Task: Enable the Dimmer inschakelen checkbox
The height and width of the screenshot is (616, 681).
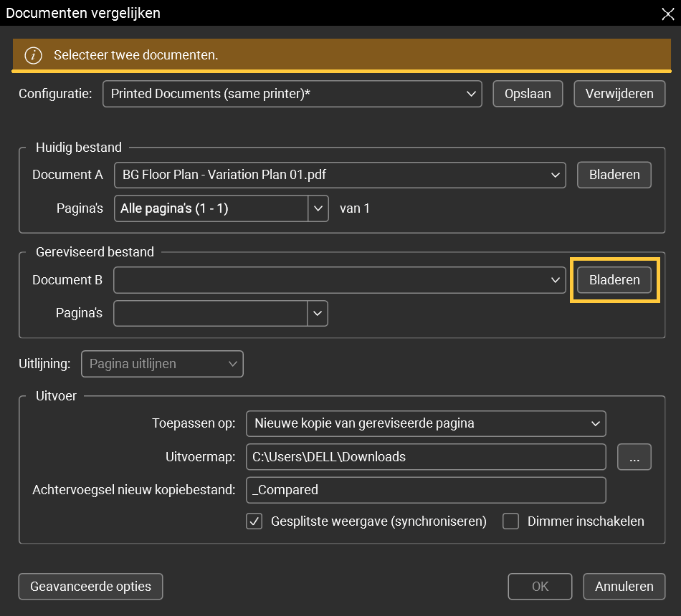Action: [510, 521]
